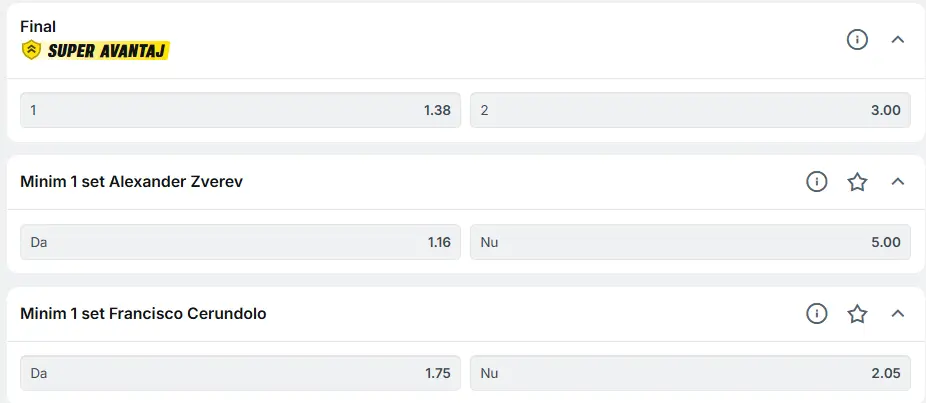926x403 pixels.
Task: Click Minim 1 set Alexander Zverev heading
Action: pyautogui.click(x=131, y=182)
